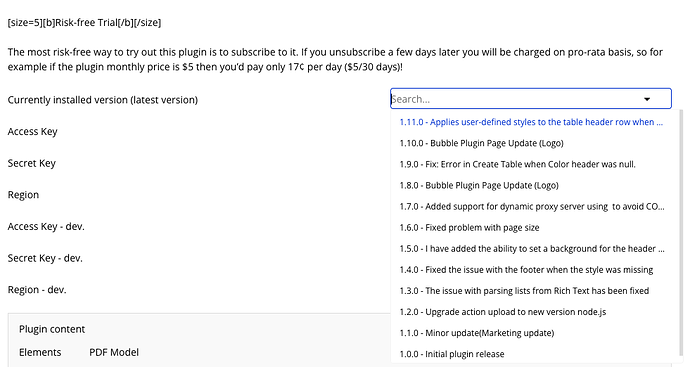This screenshot has height=367, width=690.
Task: Click the version dropdown caret arrow
Action: point(647,99)
